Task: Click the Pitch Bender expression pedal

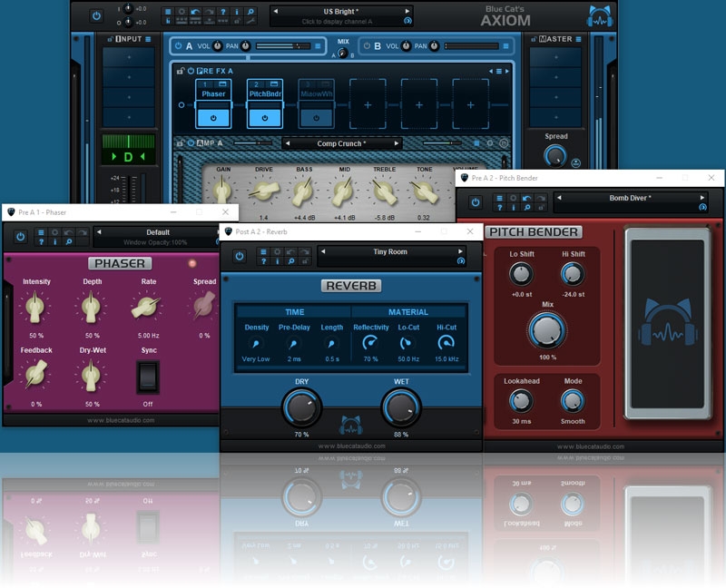Action: click(667, 323)
